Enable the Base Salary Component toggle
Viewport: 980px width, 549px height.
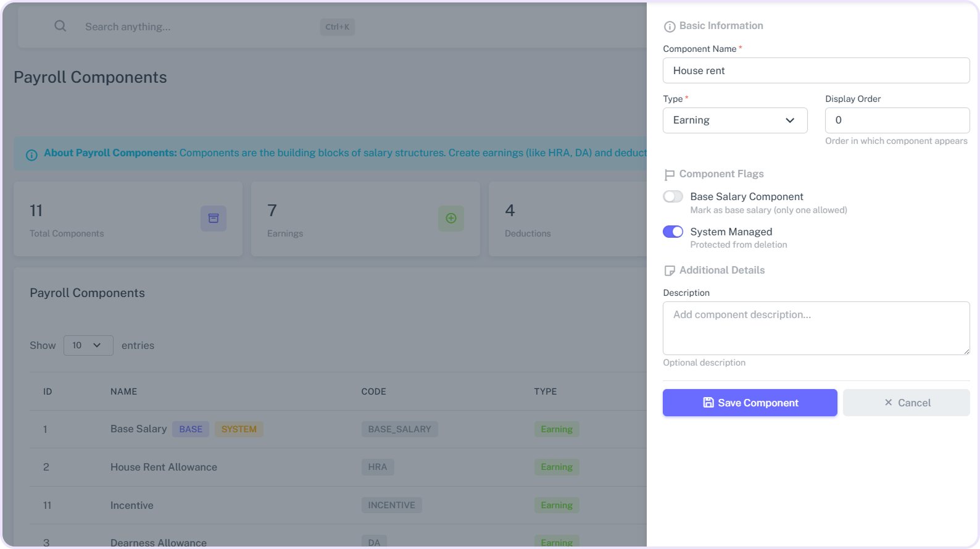(x=673, y=197)
